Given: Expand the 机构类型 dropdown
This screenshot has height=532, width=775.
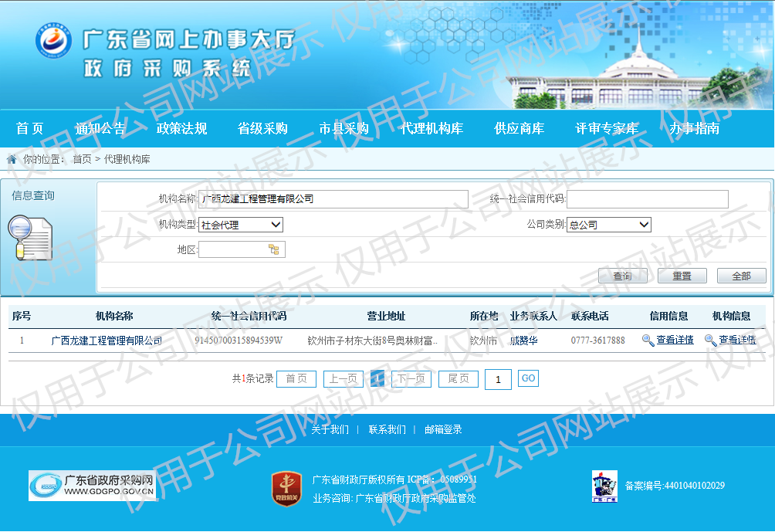Looking at the screenshot, I should [241, 225].
